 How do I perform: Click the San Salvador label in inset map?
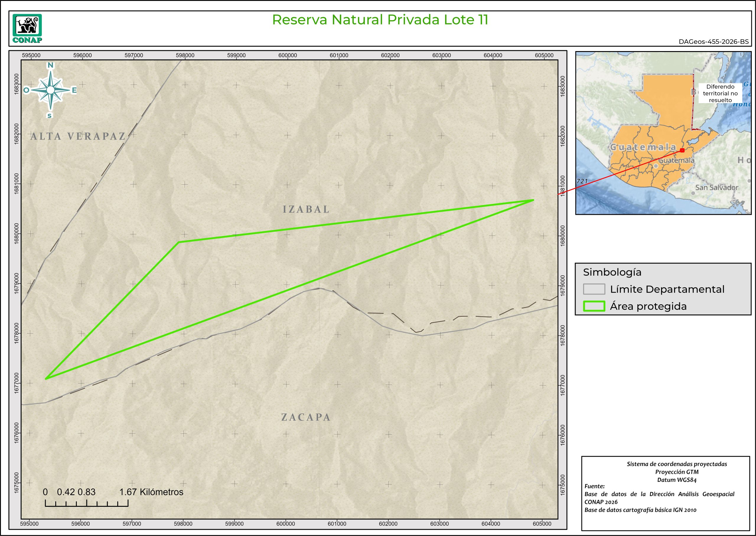[x=716, y=187]
